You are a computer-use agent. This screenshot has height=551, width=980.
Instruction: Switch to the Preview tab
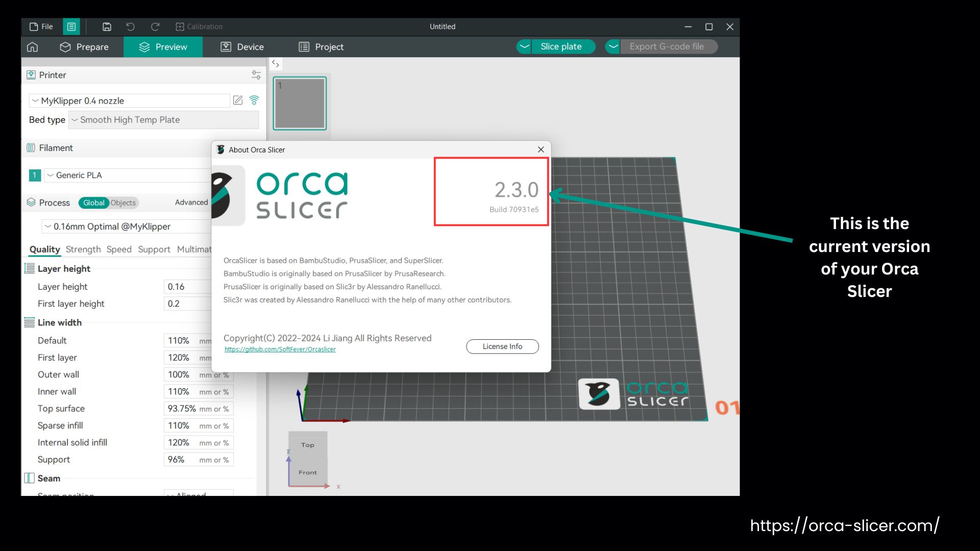[x=163, y=47]
